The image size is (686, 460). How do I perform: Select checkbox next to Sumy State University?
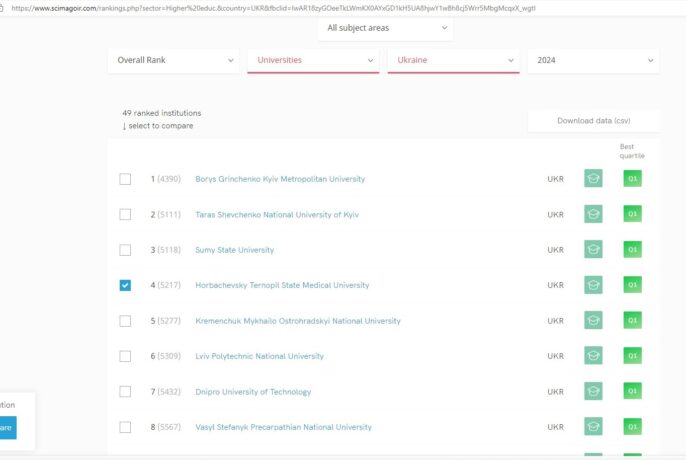click(125, 250)
